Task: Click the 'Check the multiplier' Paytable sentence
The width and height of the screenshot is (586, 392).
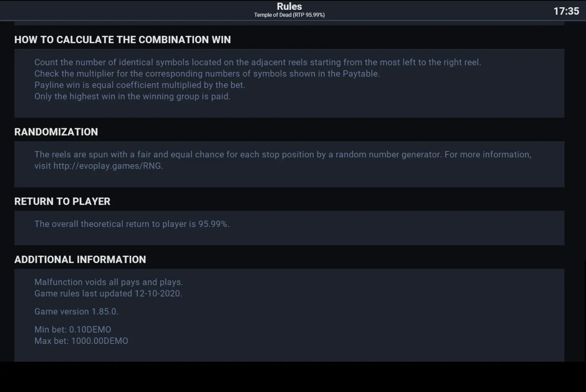Action: pos(207,74)
